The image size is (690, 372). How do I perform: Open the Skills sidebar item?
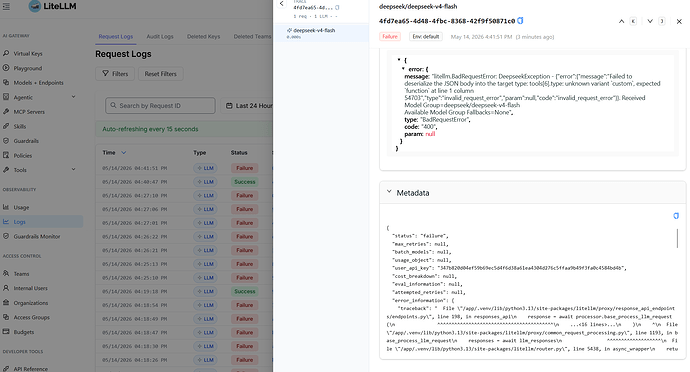[20, 126]
